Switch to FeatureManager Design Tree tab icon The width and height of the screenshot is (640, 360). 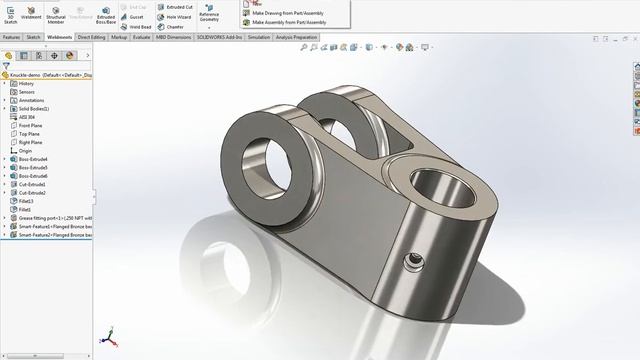pyautogui.click(x=9, y=56)
